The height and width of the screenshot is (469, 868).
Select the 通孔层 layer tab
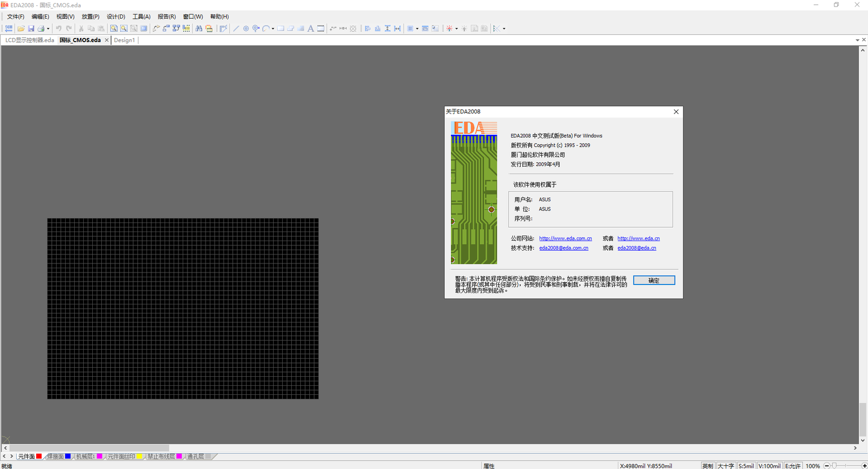pos(199,457)
